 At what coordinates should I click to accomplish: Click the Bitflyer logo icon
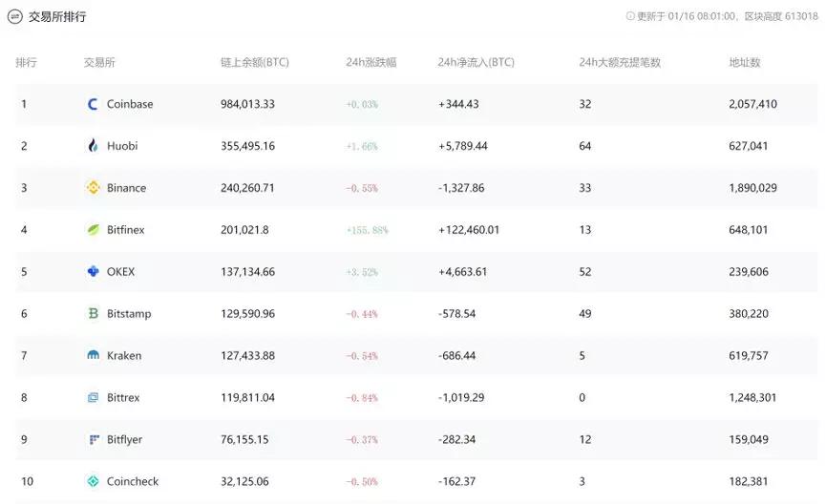(x=94, y=439)
